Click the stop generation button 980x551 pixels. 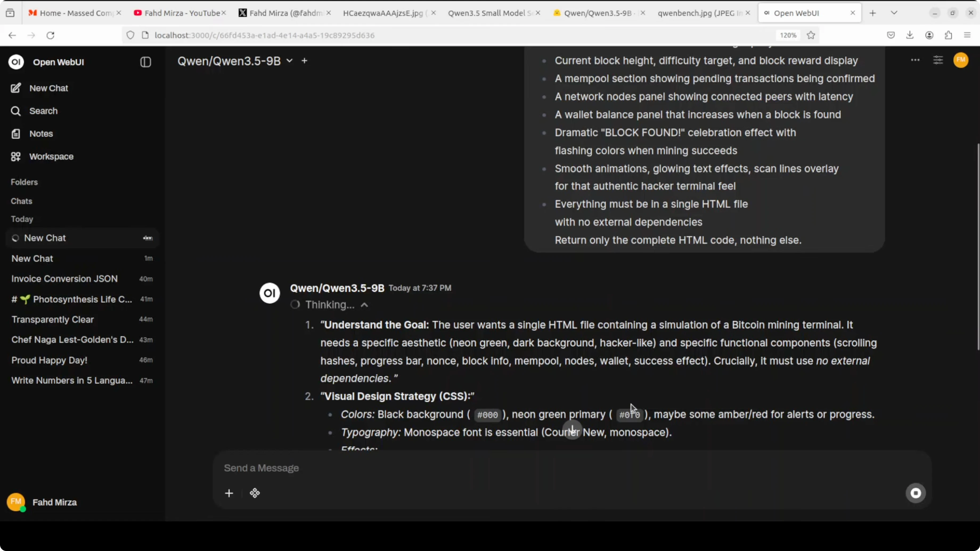pyautogui.click(x=915, y=493)
